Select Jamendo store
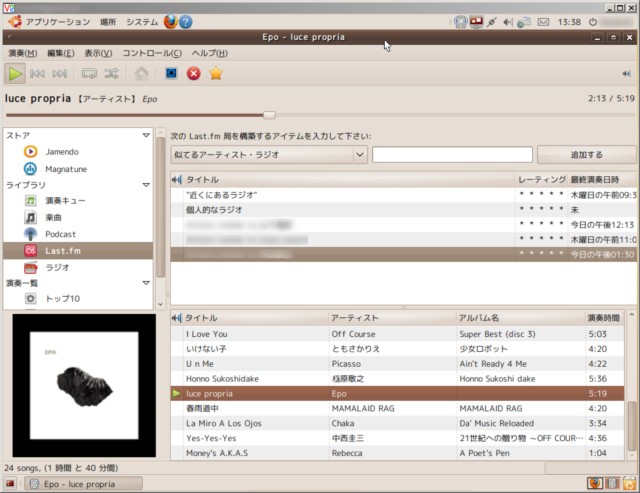Screen dimensions: 640x493 [x=62, y=152]
